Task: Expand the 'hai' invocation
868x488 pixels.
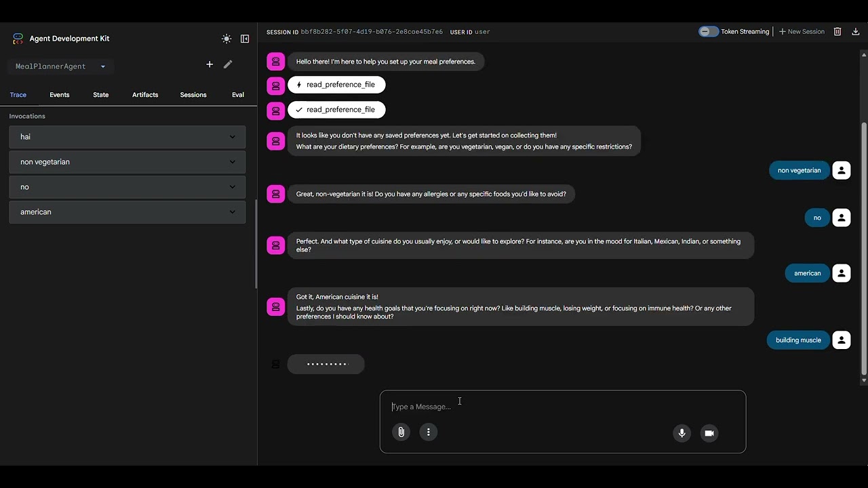Action: click(x=127, y=137)
